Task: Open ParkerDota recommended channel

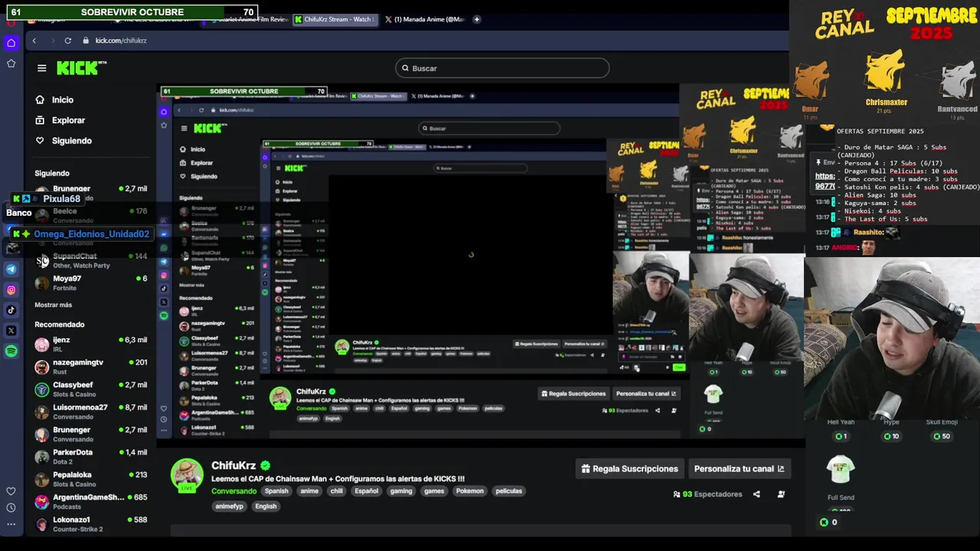Action: point(90,457)
